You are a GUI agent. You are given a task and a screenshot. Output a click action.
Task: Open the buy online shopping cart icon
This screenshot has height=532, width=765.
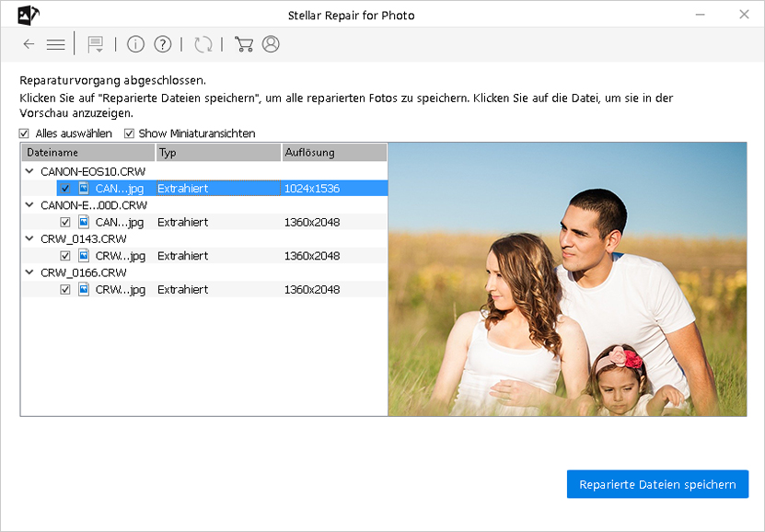click(243, 43)
